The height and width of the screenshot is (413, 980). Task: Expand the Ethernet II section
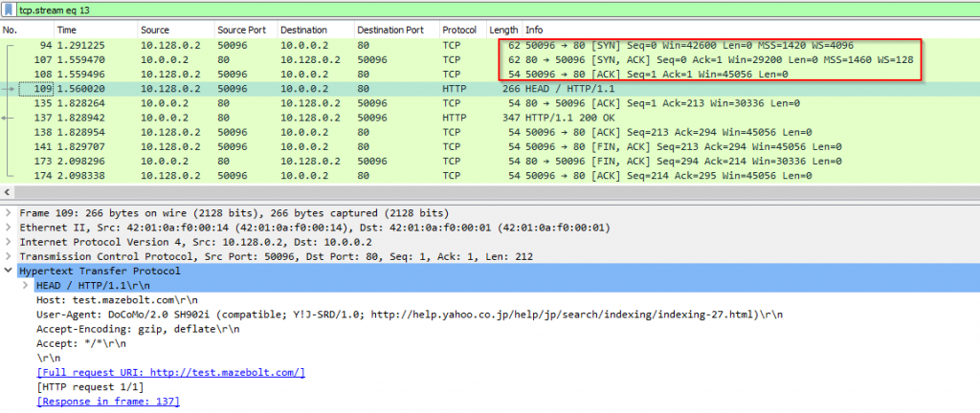pos(9,228)
